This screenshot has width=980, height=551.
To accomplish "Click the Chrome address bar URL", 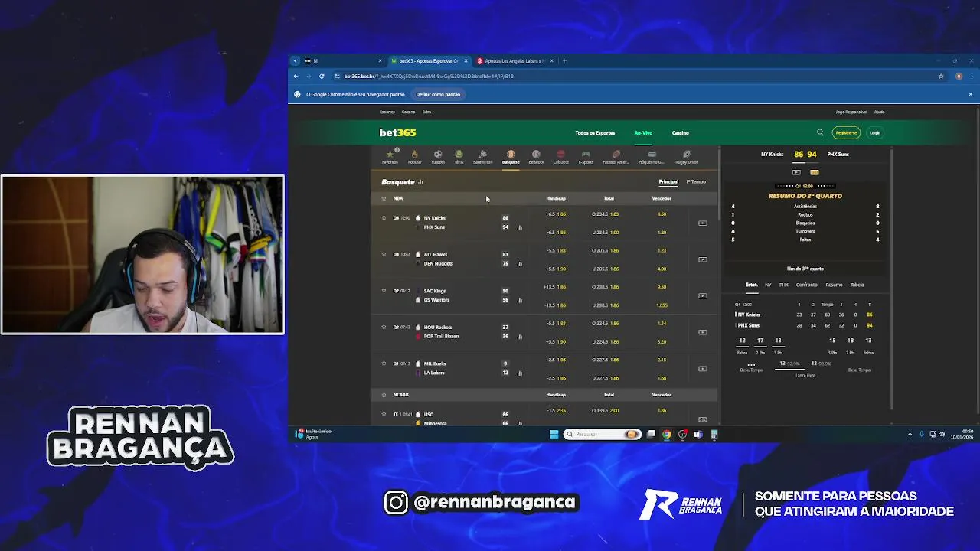I will [428, 76].
